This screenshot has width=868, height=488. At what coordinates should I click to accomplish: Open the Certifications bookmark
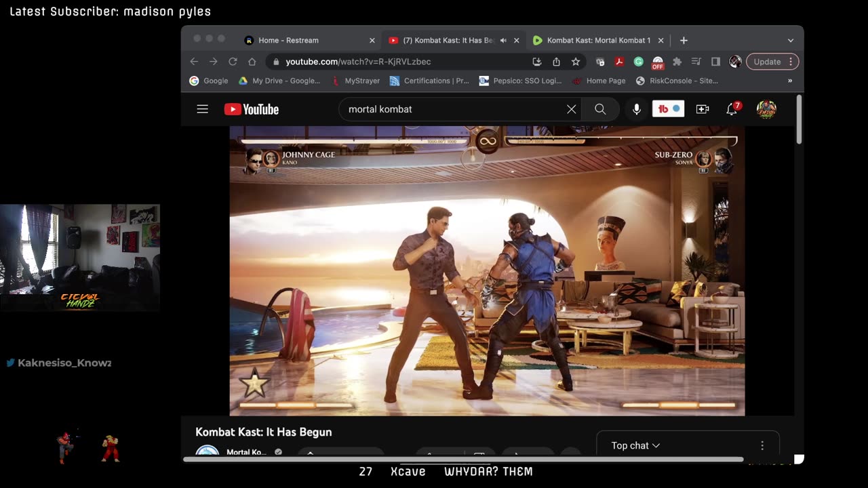(x=429, y=81)
